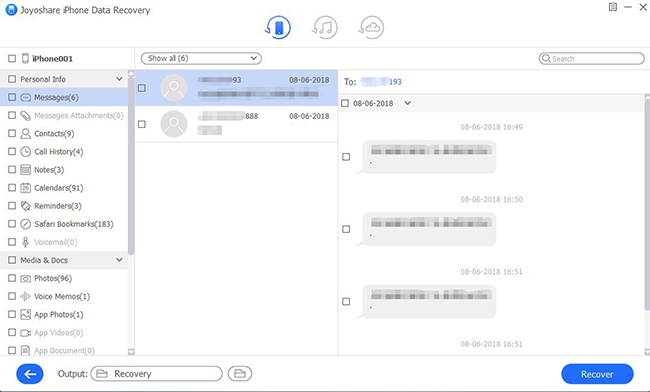Viewport: 650px width, 392px height.
Task: Click the avatar of contact ending 888
Action: coord(174,124)
